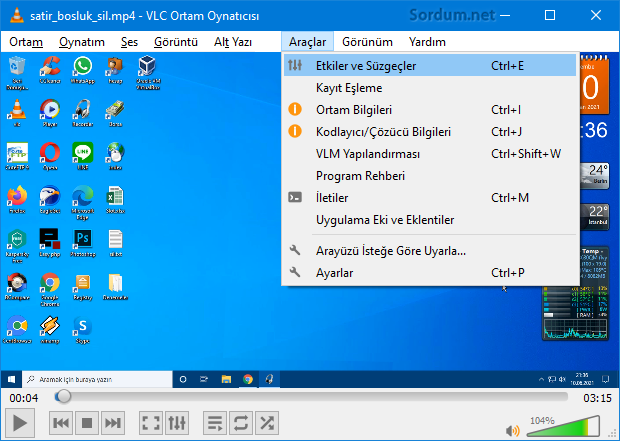620x441 pixels.
Task: Click the LINE icon in the video
Action: point(83,153)
